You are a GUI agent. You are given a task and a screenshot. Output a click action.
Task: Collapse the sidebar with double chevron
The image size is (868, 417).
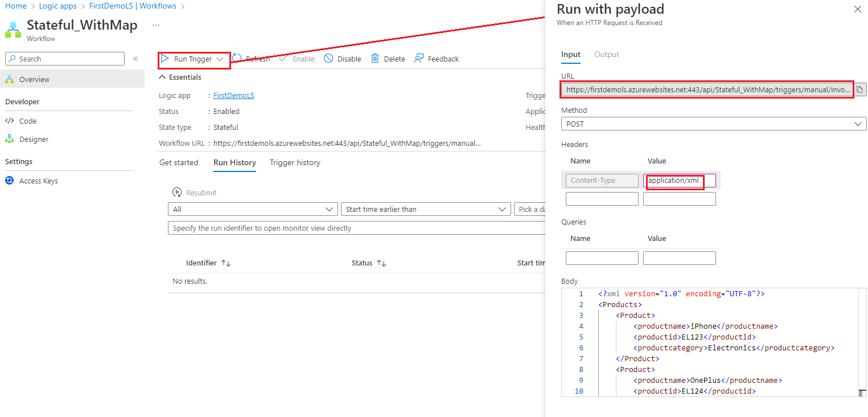pyautogui.click(x=135, y=59)
